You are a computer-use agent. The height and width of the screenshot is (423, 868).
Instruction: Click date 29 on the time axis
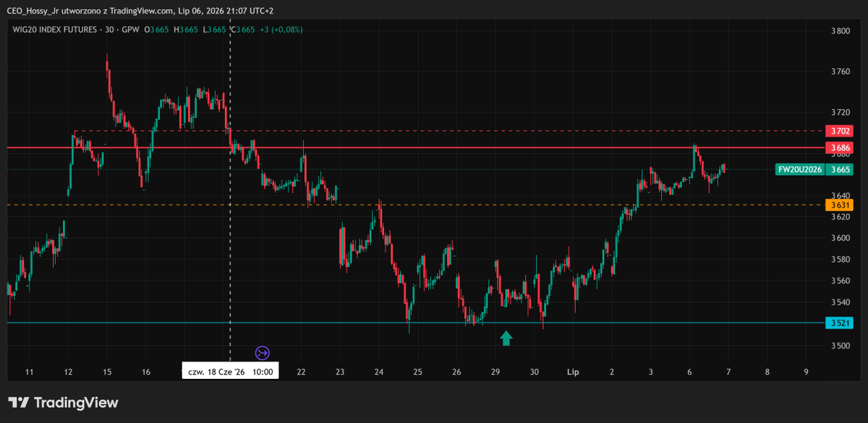[x=495, y=372]
